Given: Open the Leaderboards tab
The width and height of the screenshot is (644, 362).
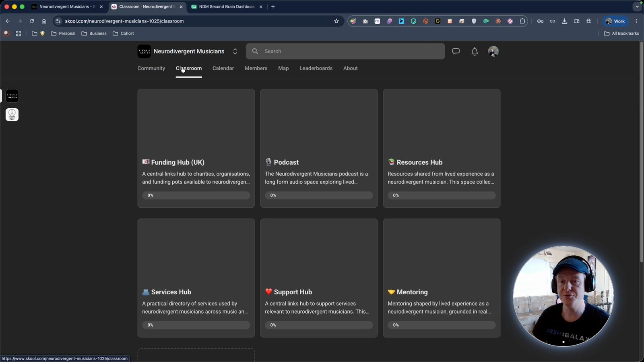Looking at the screenshot, I should (316, 68).
